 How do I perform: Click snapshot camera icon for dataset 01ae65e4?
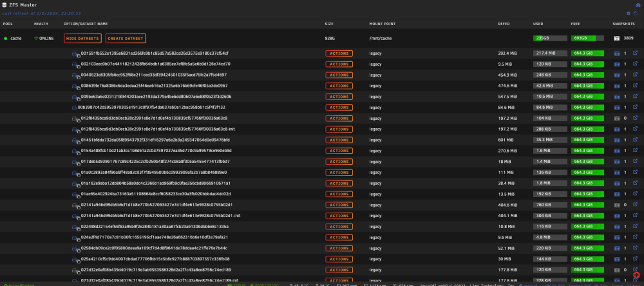click(616, 194)
